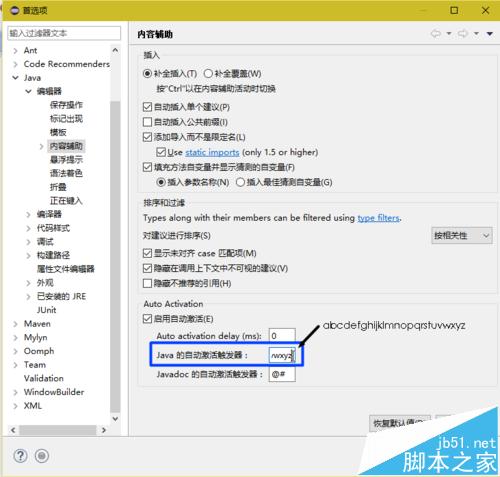Viewport: 500px width, 477px height.
Task: Enable 自动插入公共前缀(I) checkbox
Action: 147,122
